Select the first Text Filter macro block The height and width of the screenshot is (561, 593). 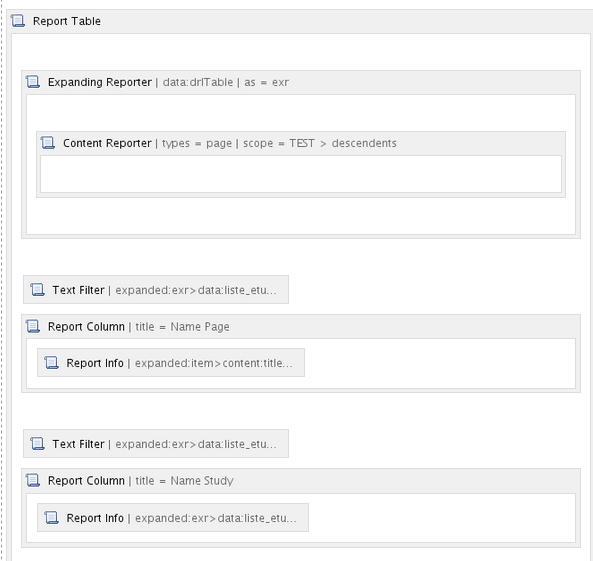156,290
